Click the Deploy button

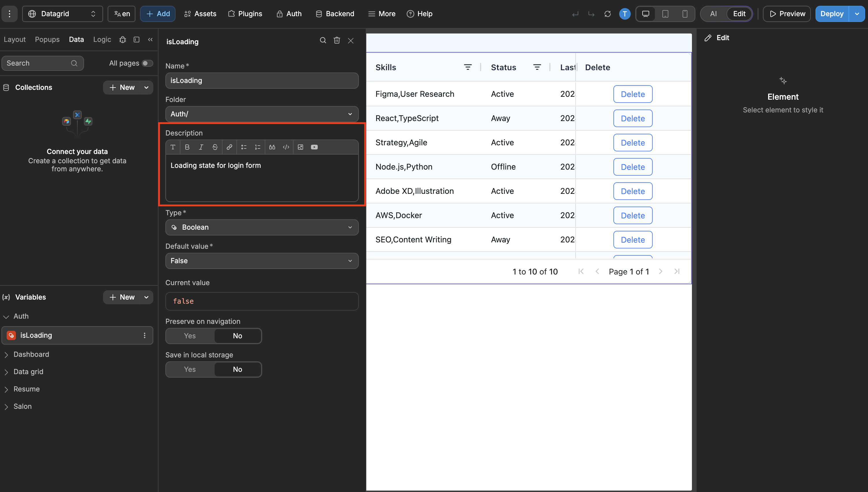[x=832, y=14]
